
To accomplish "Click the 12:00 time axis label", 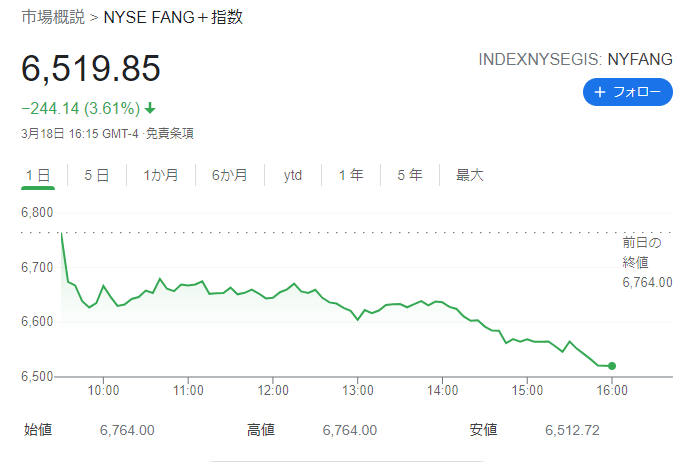I will [x=273, y=390].
